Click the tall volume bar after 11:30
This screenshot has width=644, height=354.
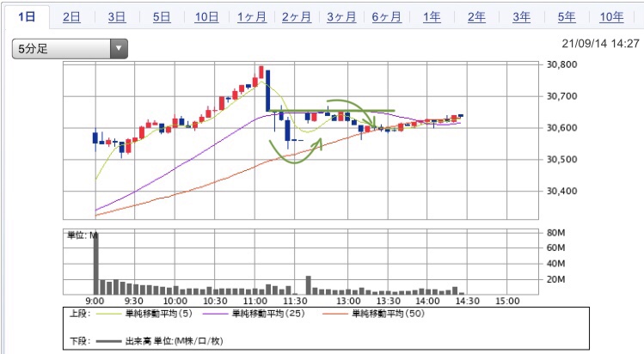pyautogui.click(x=309, y=285)
